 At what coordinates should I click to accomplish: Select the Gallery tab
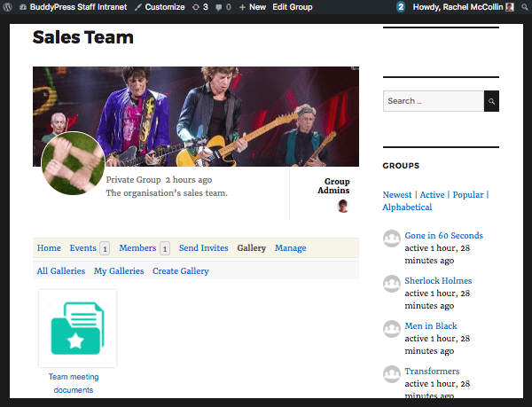[252, 248]
